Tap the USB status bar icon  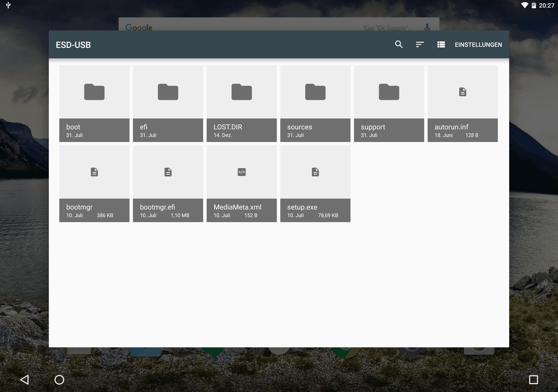click(8, 5)
